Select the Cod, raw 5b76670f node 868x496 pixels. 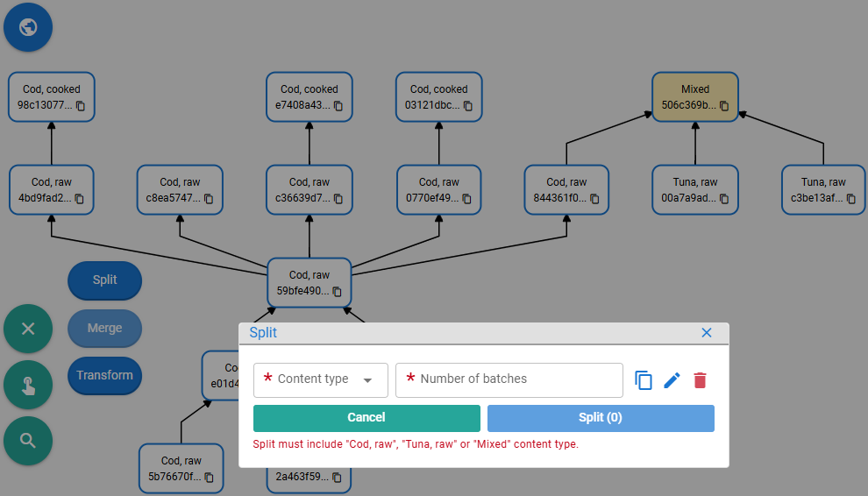(x=181, y=468)
